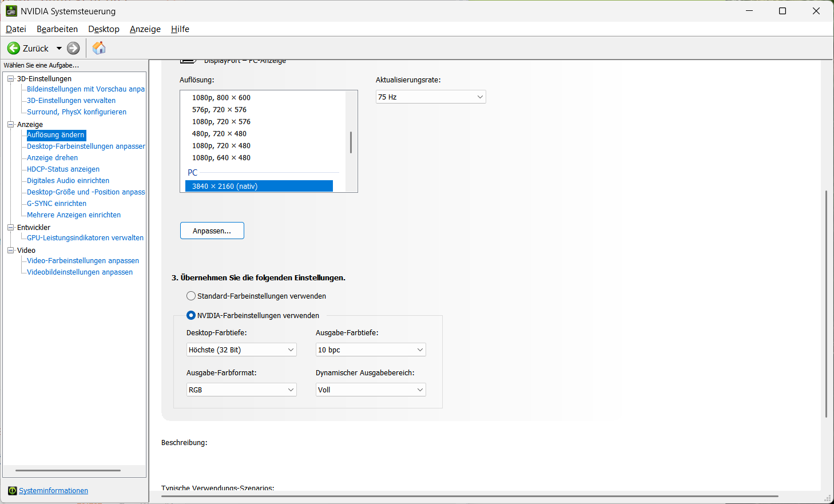The width and height of the screenshot is (834, 504).
Task: Open the Ausgabe-Farbtiefe 10 bpc dropdown
Action: pos(371,350)
